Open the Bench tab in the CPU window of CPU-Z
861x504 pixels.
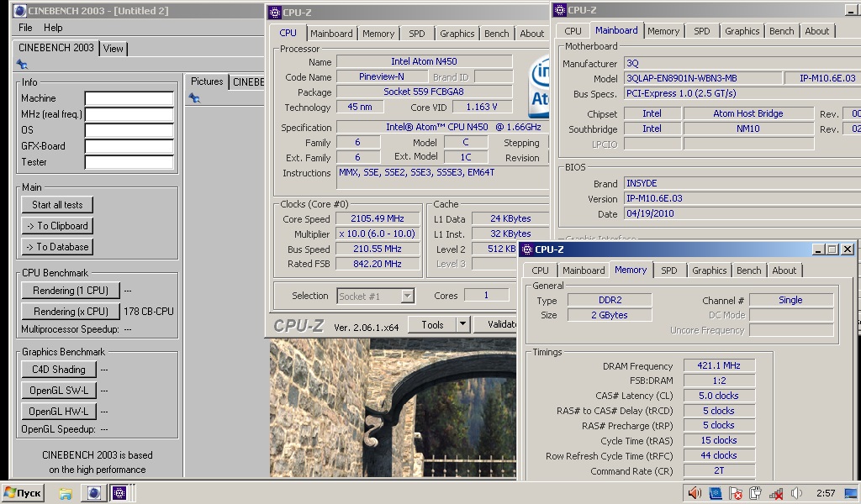pos(496,34)
